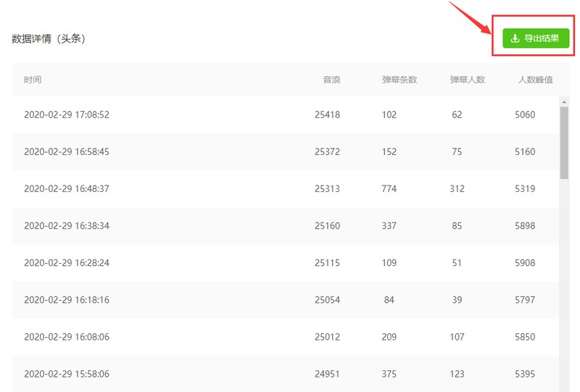Click the 人数峰值 column header
The width and height of the screenshot is (580, 392).
535,80
